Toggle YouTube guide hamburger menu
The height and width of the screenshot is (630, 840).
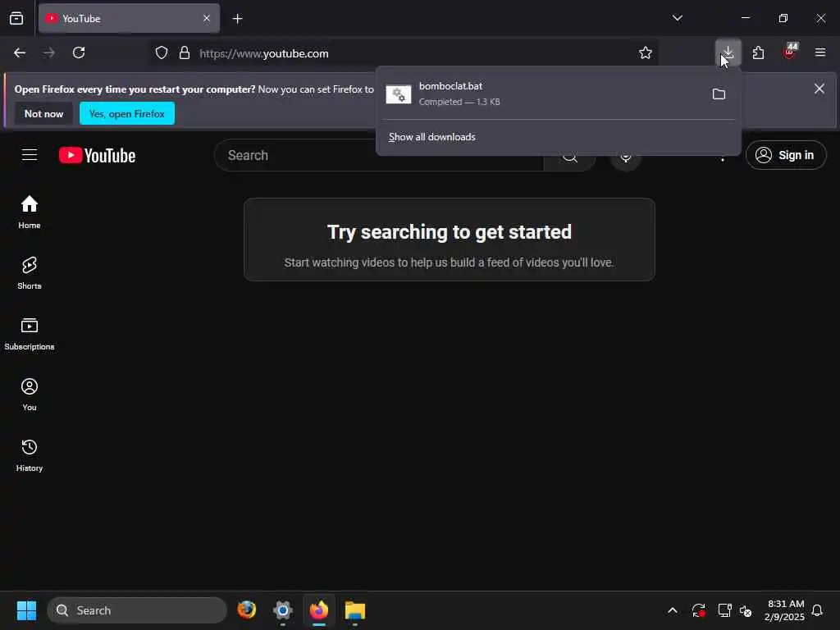(30, 155)
